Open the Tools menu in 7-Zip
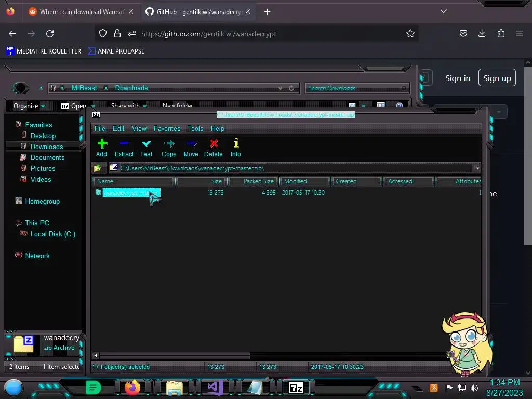Image resolution: width=532 pixels, height=399 pixels. tap(195, 129)
